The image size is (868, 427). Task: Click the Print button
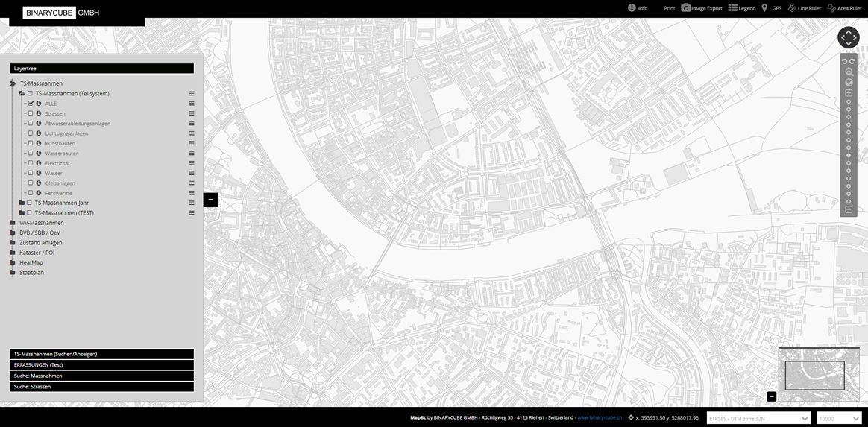click(669, 8)
